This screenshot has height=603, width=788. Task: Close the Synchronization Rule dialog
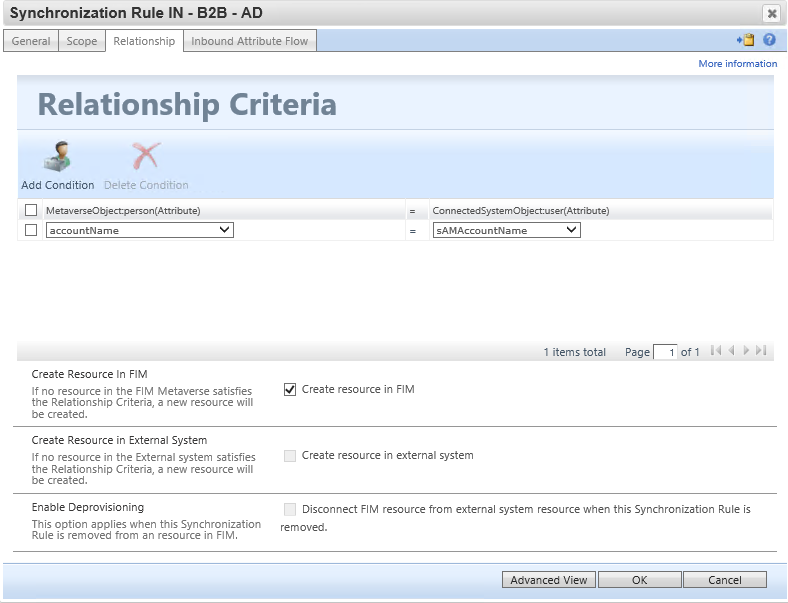(771, 14)
